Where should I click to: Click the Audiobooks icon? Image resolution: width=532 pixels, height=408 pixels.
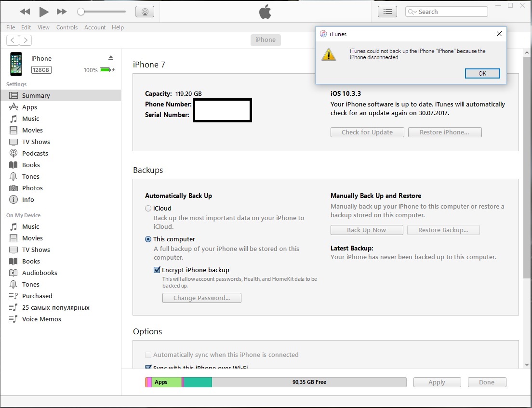click(13, 273)
